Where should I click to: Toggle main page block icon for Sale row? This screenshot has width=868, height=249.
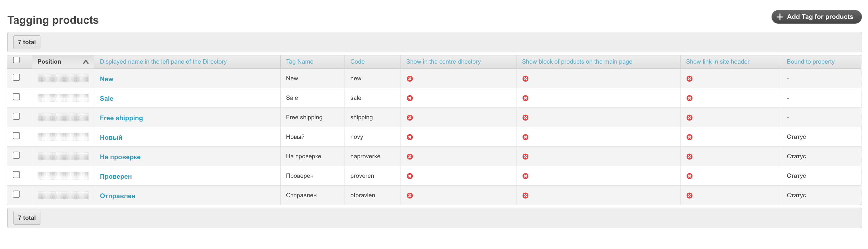pyautogui.click(x=525, y=98)
